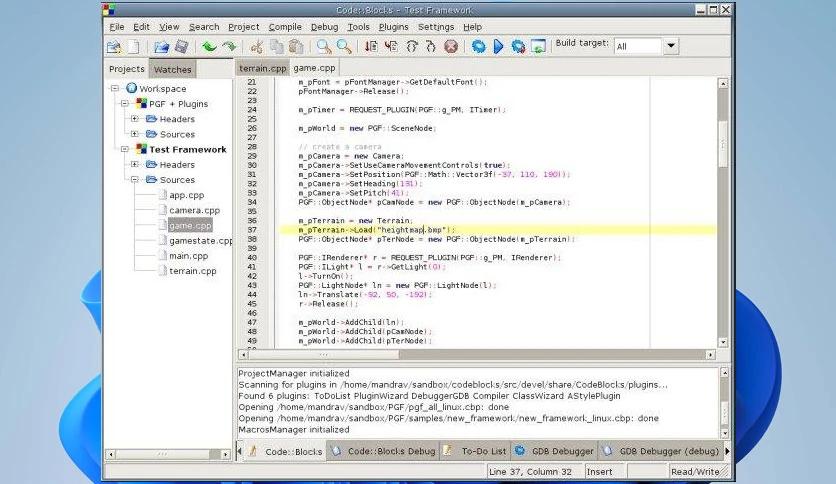Click the Open file folder icon
Viewport: 836px width, 484px height.
(161, 47)
